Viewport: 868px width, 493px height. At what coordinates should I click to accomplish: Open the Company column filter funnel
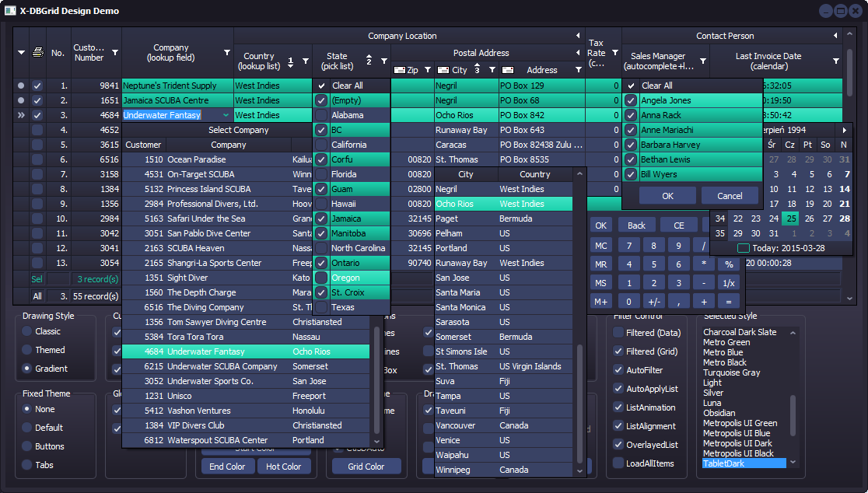click(227, 52)
